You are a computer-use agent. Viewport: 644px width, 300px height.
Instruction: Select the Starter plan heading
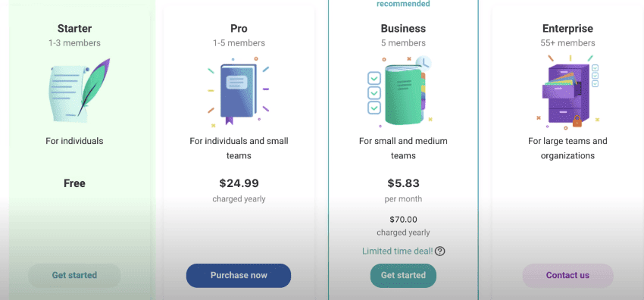[x=74, y=28]
